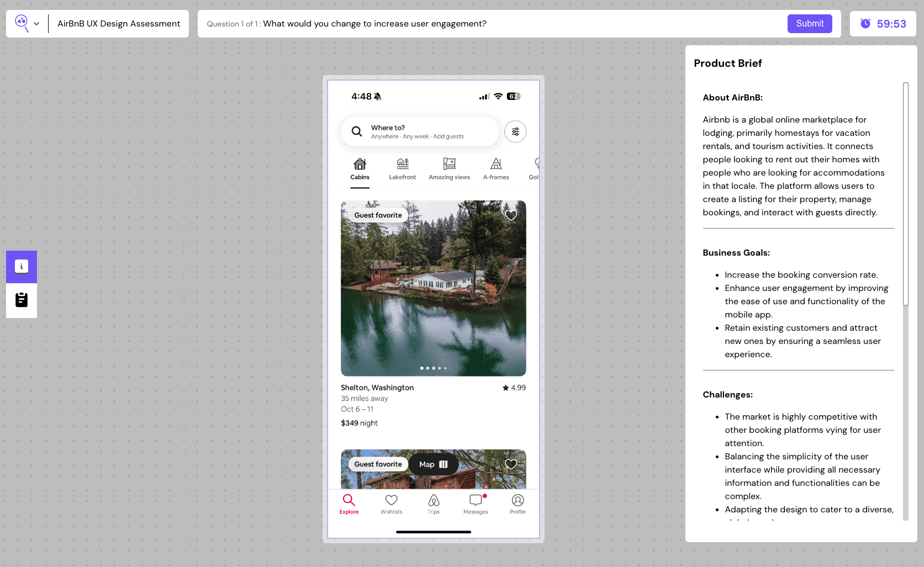The image size is (924, 567).
Task: Toggle heart on the second listing photo
Action: [x=511, y=464]
